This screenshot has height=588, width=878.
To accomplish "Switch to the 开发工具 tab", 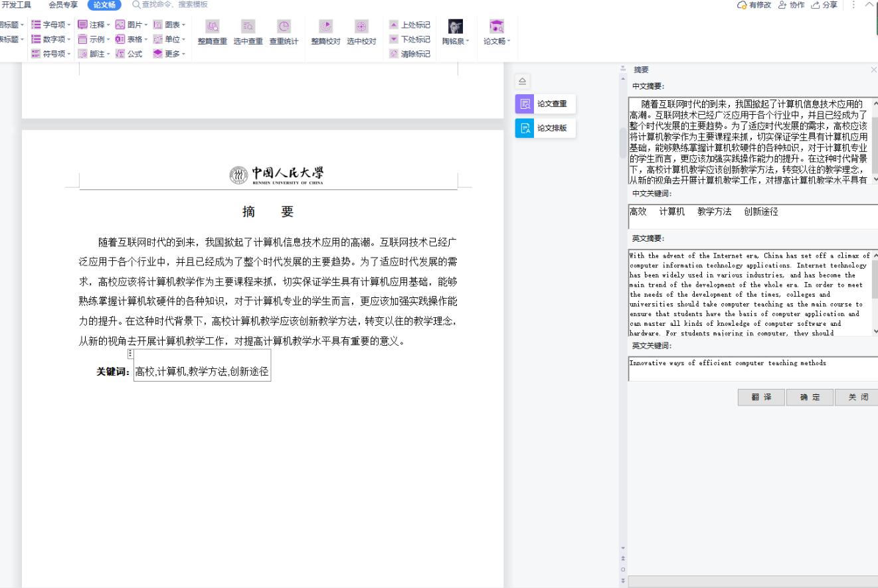I will [x=16, y=5].
